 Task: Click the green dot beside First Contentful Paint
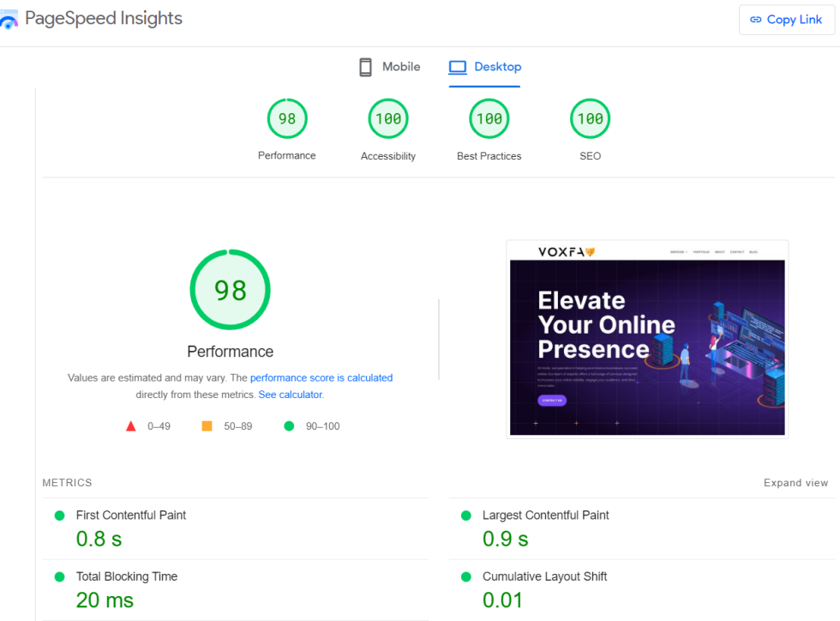[58, 515]
